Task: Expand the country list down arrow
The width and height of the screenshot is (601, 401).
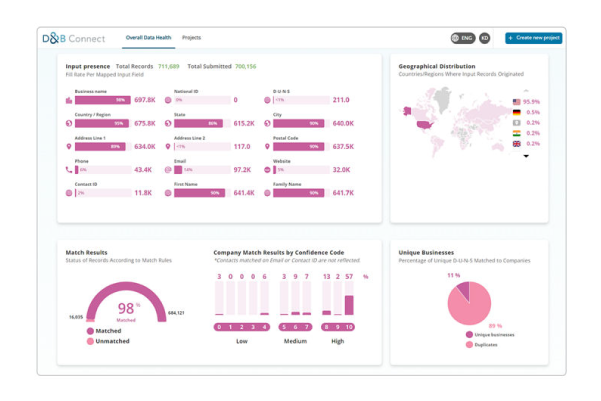Action: (x=526, y=156)
